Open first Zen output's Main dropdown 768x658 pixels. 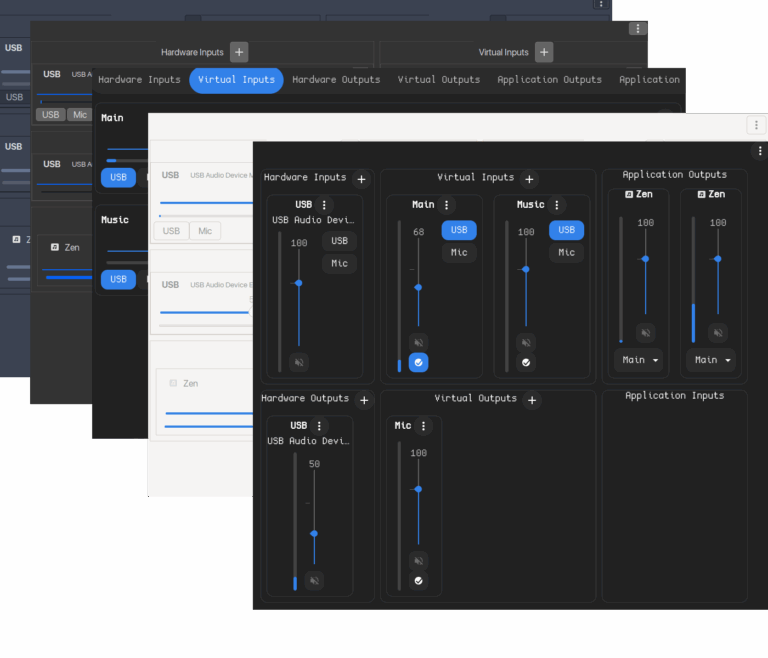click(x=639, y=360)
